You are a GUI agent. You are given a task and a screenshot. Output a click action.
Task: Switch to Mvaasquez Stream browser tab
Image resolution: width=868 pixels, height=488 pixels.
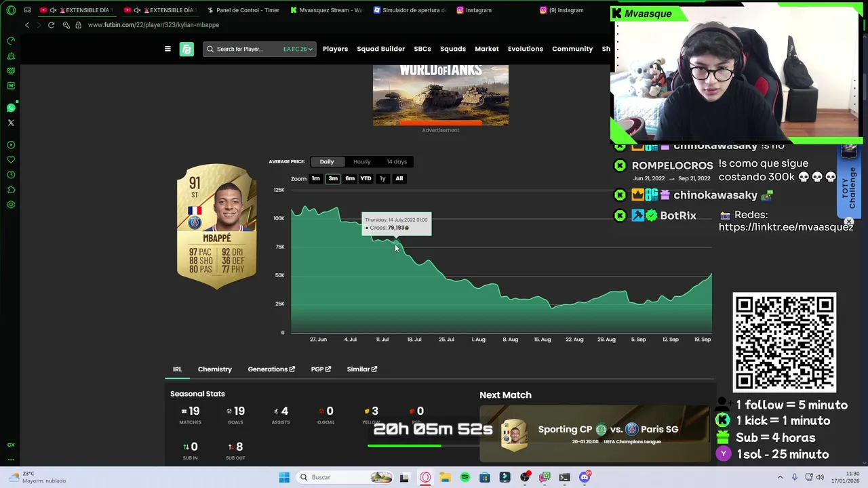click(327, 10)
